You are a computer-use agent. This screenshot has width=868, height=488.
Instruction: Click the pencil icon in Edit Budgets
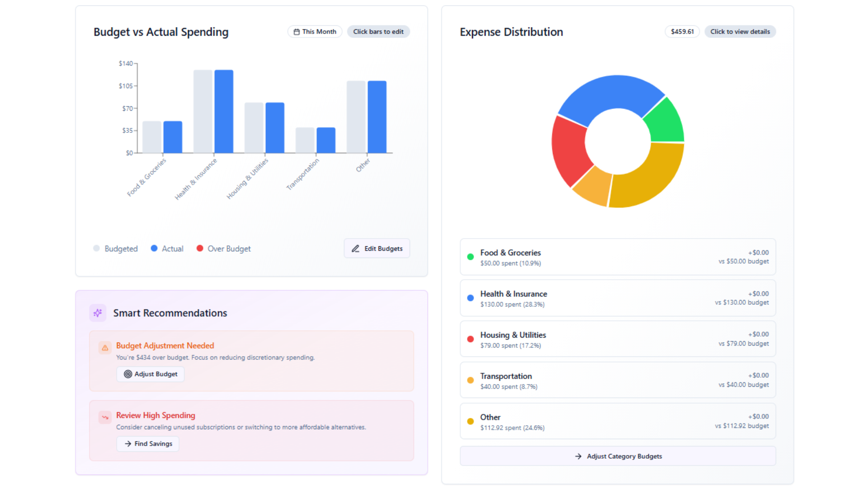coord(356,249)
